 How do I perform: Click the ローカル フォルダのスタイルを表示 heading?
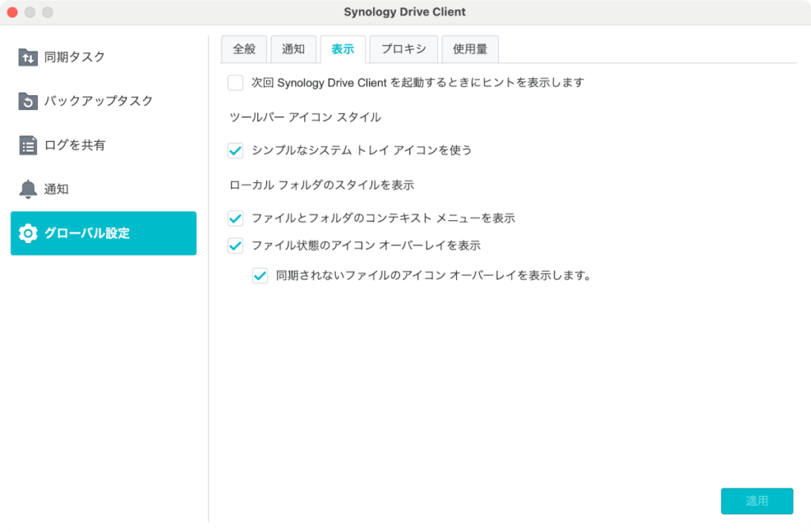point(322,185)
